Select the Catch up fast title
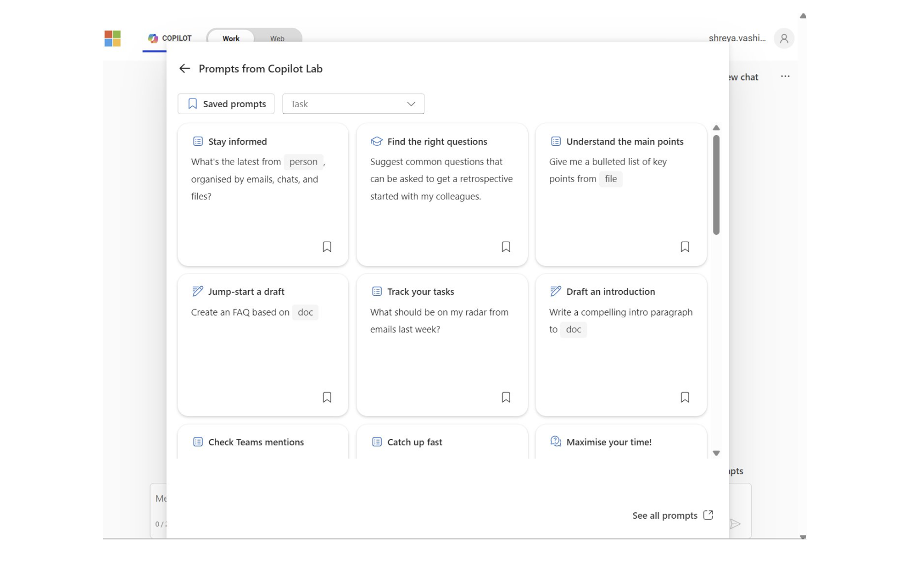 click(415, 442)
